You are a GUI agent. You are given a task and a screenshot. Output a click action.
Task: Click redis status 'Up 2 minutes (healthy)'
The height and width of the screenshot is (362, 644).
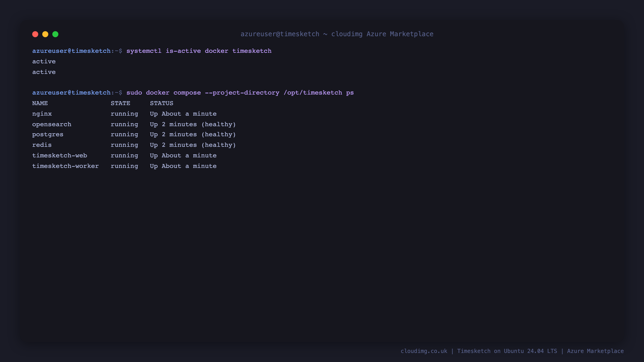(x=193, y=145)
